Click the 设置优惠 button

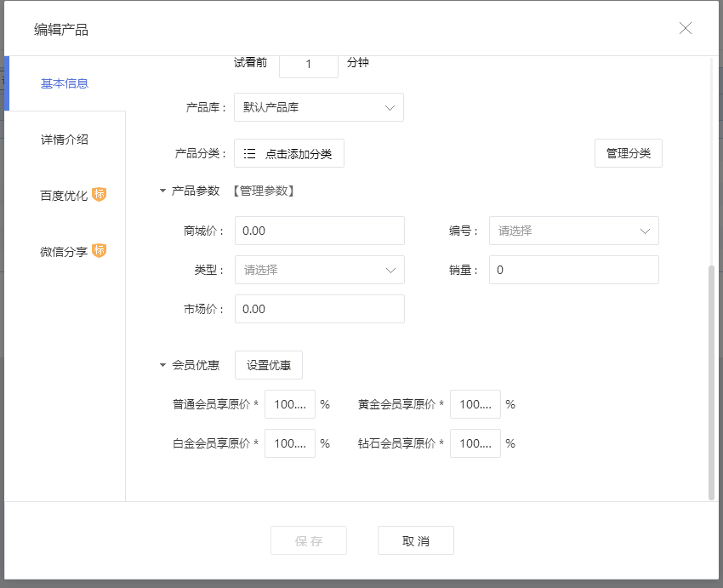[268, 365]
